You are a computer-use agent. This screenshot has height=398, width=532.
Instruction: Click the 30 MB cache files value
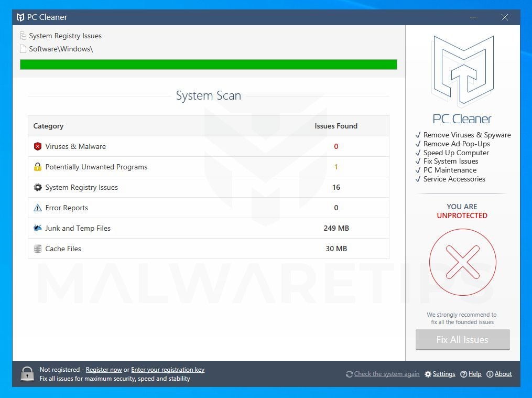coord(336,249)
